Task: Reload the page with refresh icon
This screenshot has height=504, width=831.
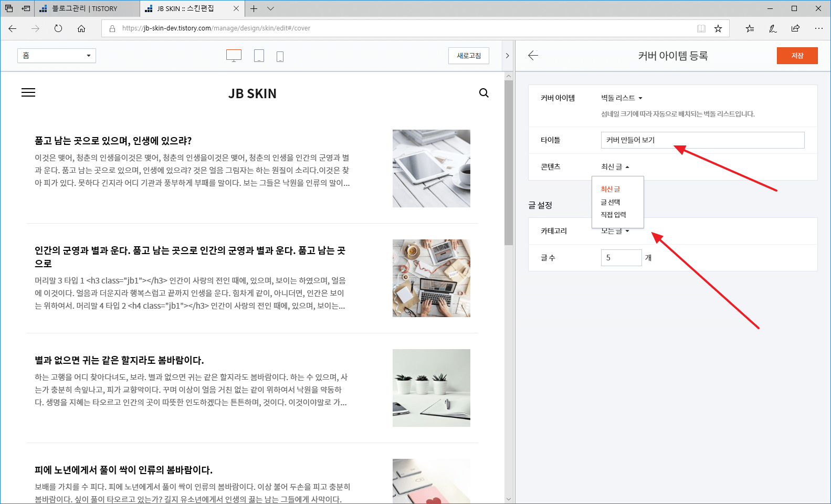Action: (58, 28)
